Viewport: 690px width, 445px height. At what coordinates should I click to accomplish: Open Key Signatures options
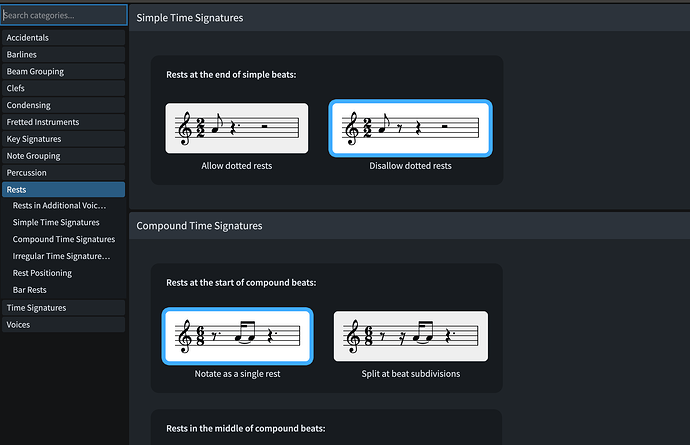[x=63, y=139]
